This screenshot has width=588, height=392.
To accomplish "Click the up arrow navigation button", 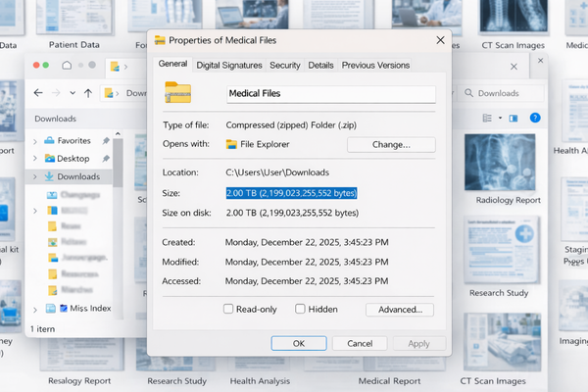I will (88, 93).
